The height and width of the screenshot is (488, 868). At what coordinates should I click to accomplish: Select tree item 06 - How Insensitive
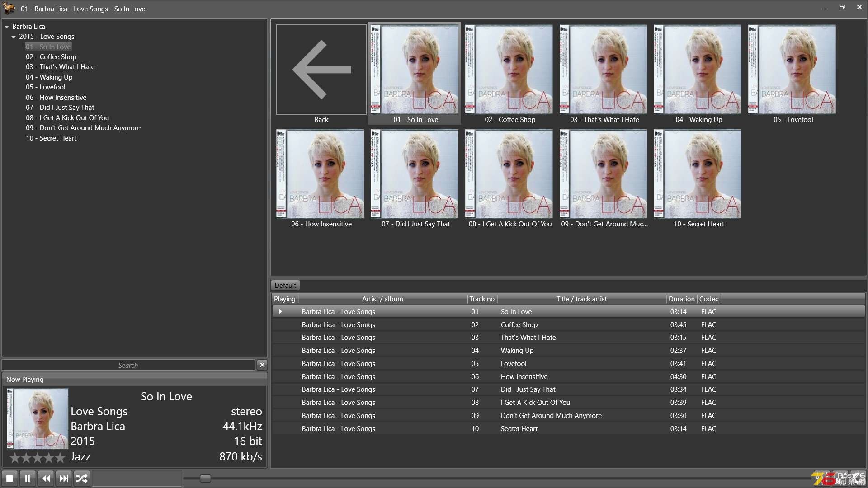coord(56,98)
